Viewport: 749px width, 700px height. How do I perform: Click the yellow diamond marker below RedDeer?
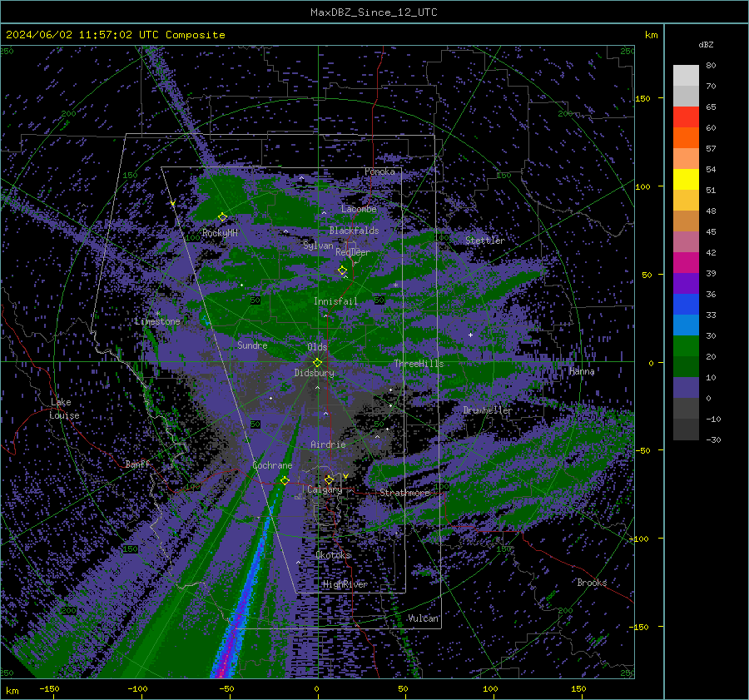coord(342,270)
